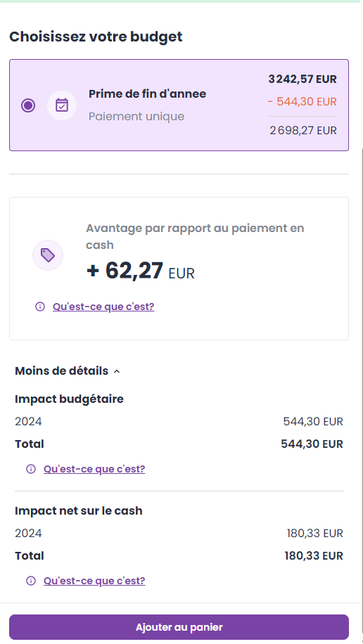This screenshot has width=363, height=644.
Task: Select the Prime de fin d'annee radio button
Action: tap(28, 105)
